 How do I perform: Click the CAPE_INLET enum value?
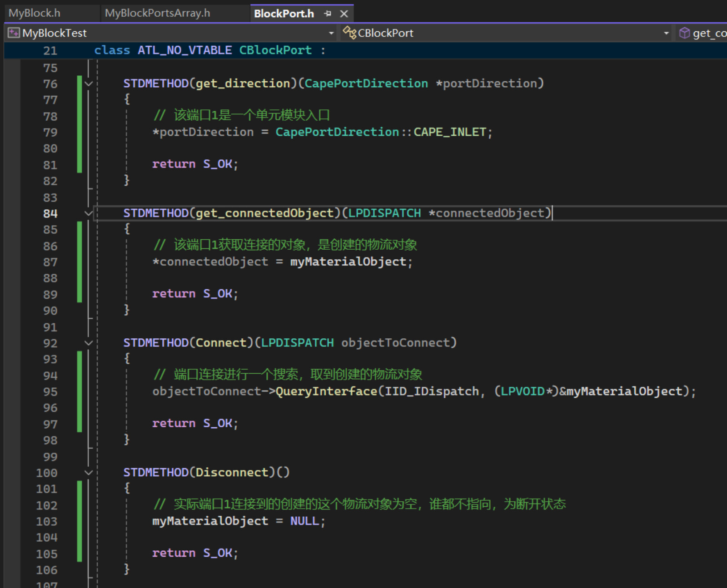coord(450,132)
